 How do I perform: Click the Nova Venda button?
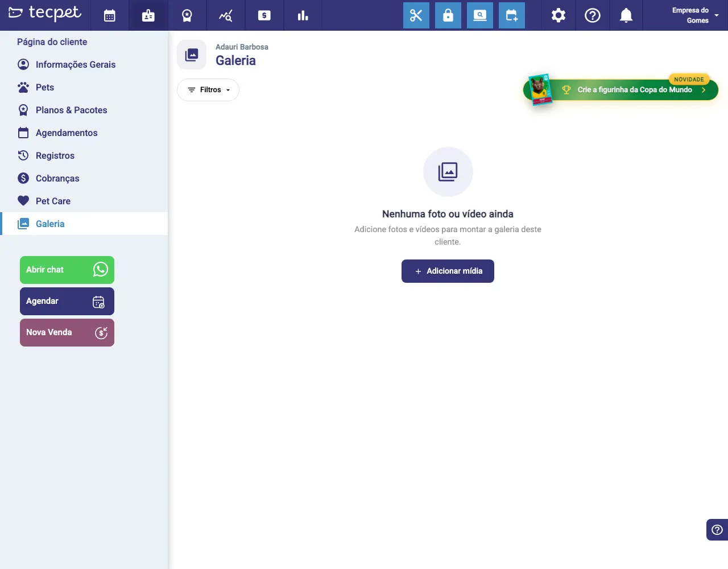67,332
